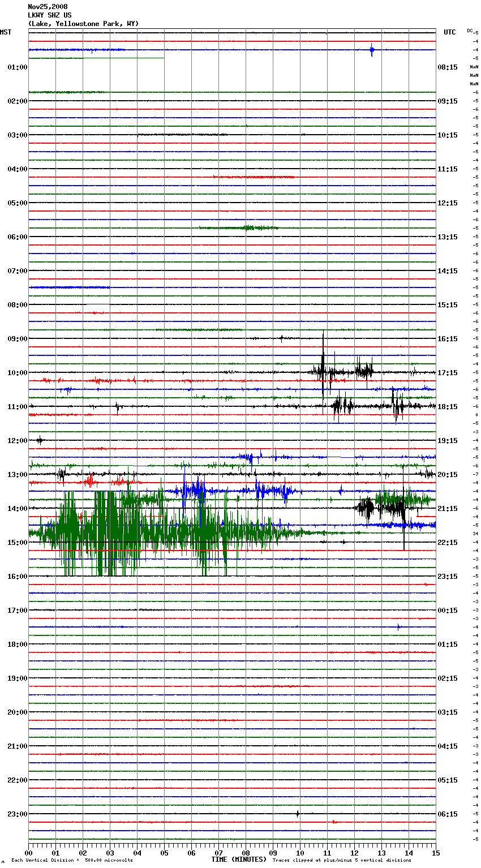This screenshot has width=481, height=868.
Task: Click minute 00 on the bottom time axis
Action: coord(28,853)
